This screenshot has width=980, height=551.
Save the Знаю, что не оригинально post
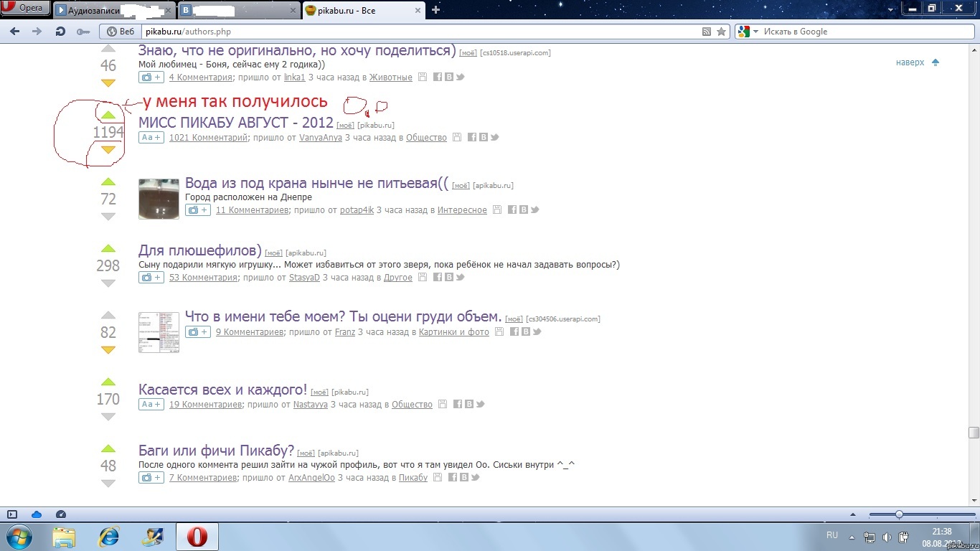pos(423,77)
